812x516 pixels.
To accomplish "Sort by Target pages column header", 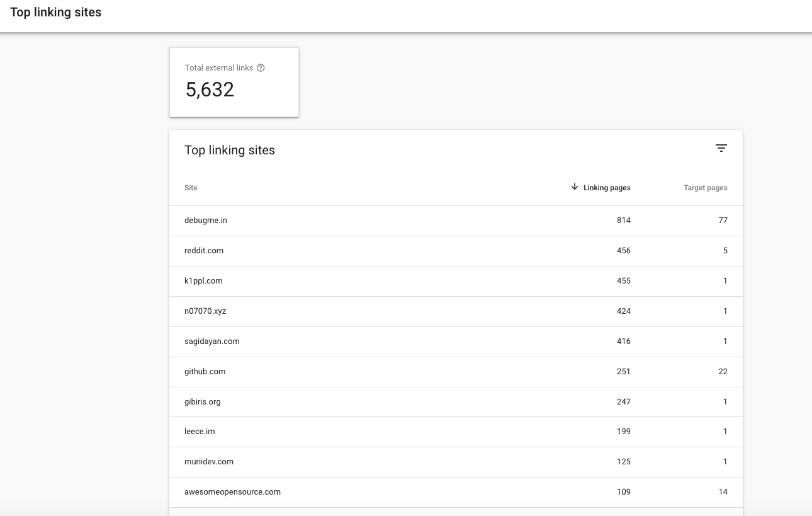I will coord(705,188).
